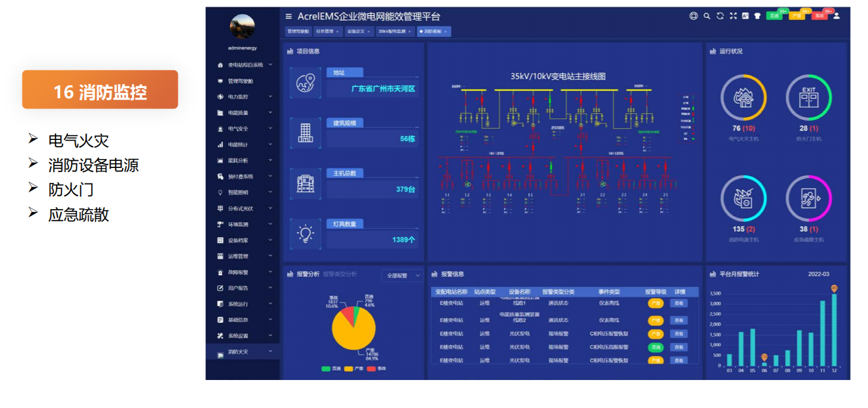Click the month 11 bar in alarm chart

click(x=822, y=334)
